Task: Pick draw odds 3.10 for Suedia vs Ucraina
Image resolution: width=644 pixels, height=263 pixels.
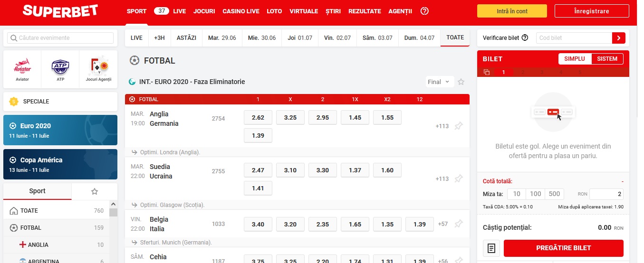Action: (x=290, y=170)
